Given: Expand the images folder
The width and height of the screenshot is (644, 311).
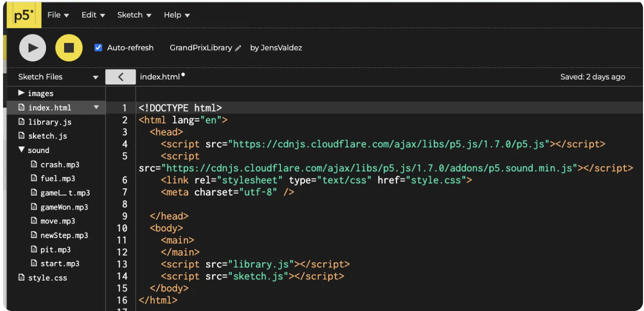Looking at the screenshot, I should (x=22, y=93).
